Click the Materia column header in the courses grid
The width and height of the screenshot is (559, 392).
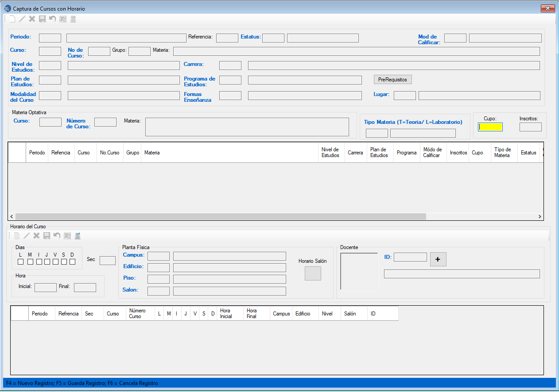pos(152,153)
